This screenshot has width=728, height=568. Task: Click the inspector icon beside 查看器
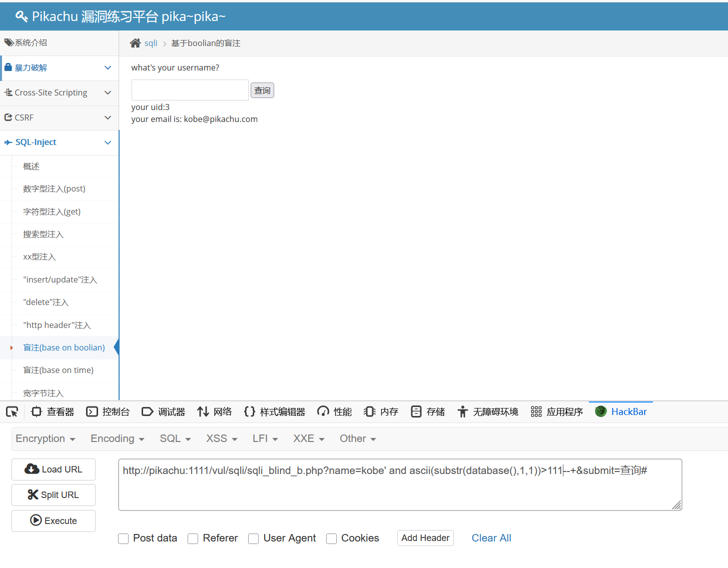tap(37, 411)
